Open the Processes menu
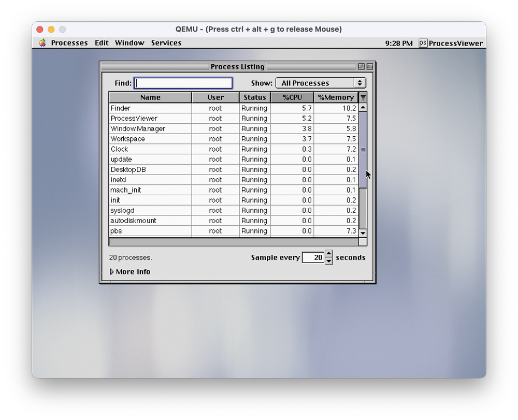Image resolution: width=518 pixels, height=420 pixels. pyautogui.click(x=69, y=43)
